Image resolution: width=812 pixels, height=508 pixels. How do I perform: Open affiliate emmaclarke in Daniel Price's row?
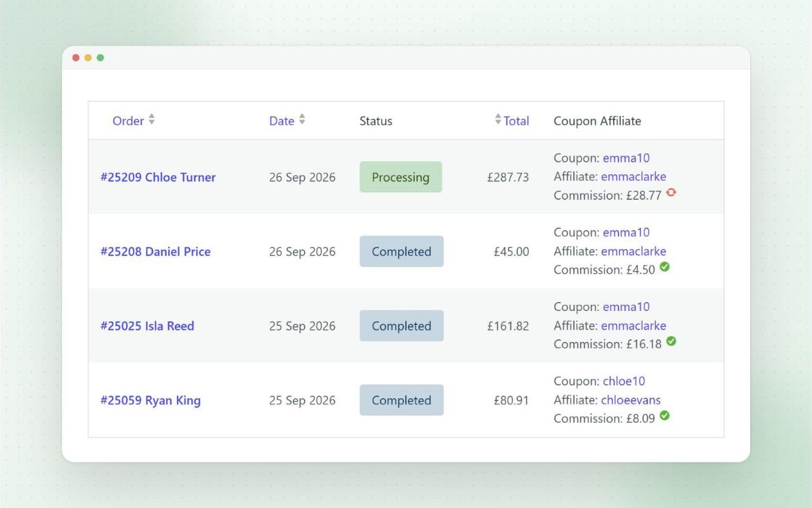(x=633, y=251)
